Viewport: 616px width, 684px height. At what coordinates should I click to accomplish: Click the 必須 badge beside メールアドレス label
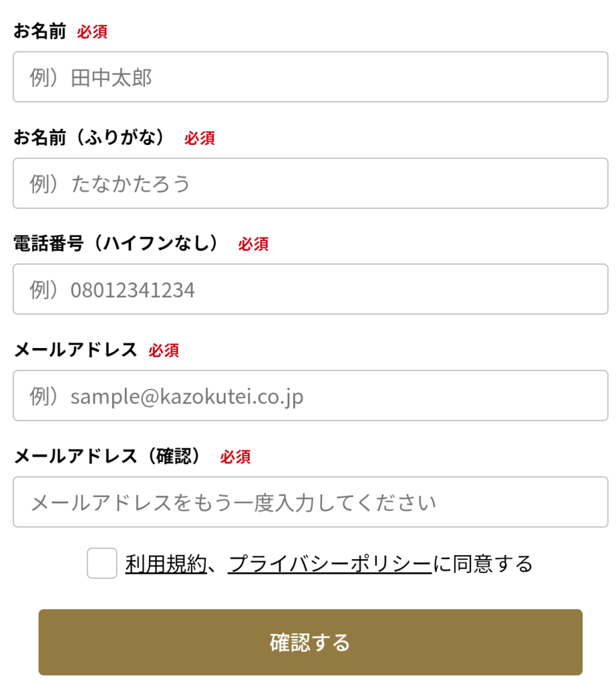164,351
